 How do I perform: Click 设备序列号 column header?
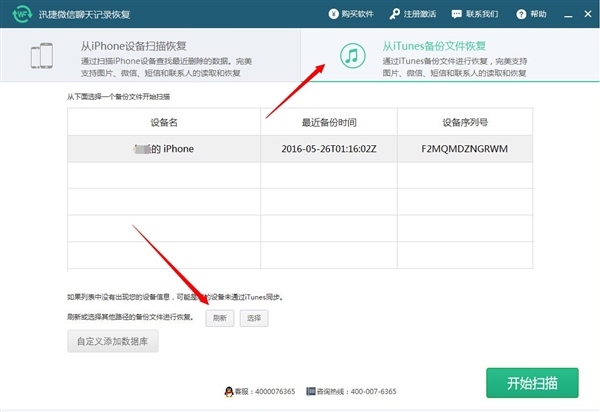(465, 122)
